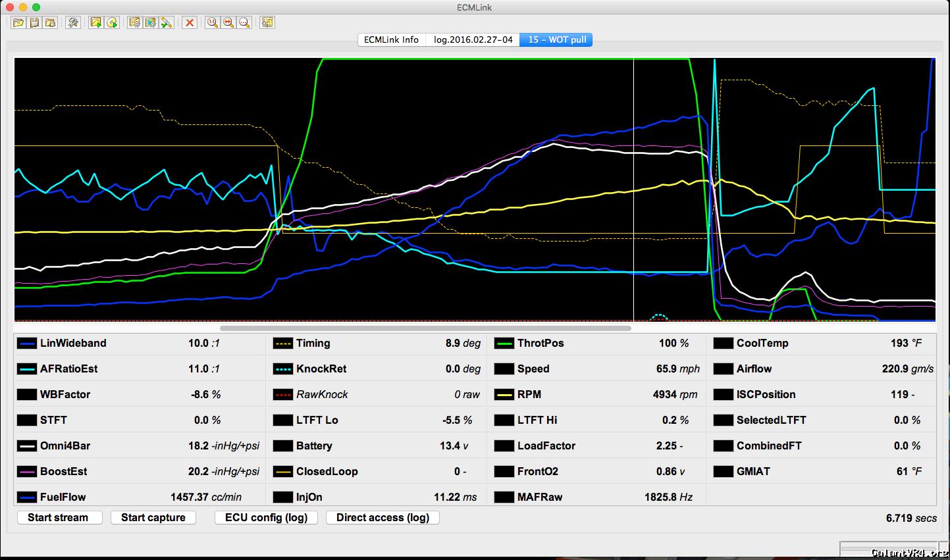Viewport: 950px width, 560px height.
Task: Click the horizontal graph scrollbar
Action: [x=425, y=328]
